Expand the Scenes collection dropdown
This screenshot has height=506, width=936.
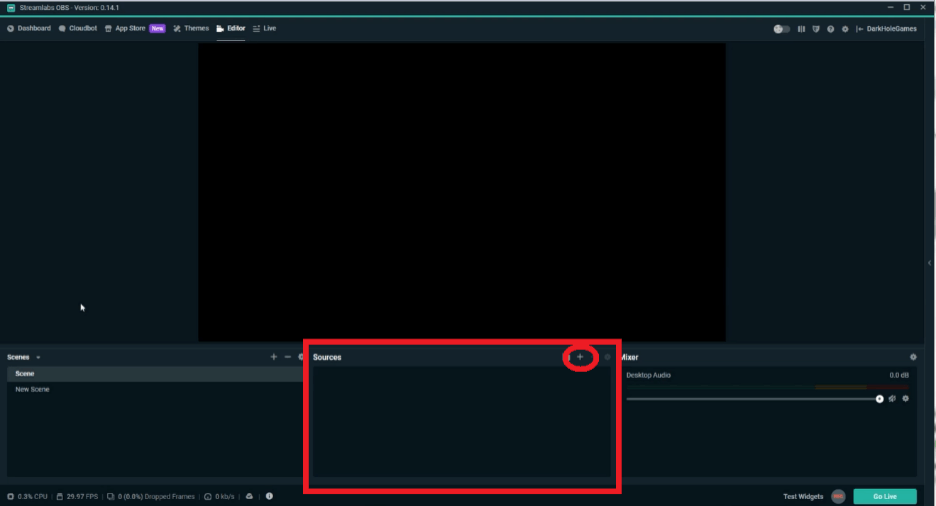[38, 357]
